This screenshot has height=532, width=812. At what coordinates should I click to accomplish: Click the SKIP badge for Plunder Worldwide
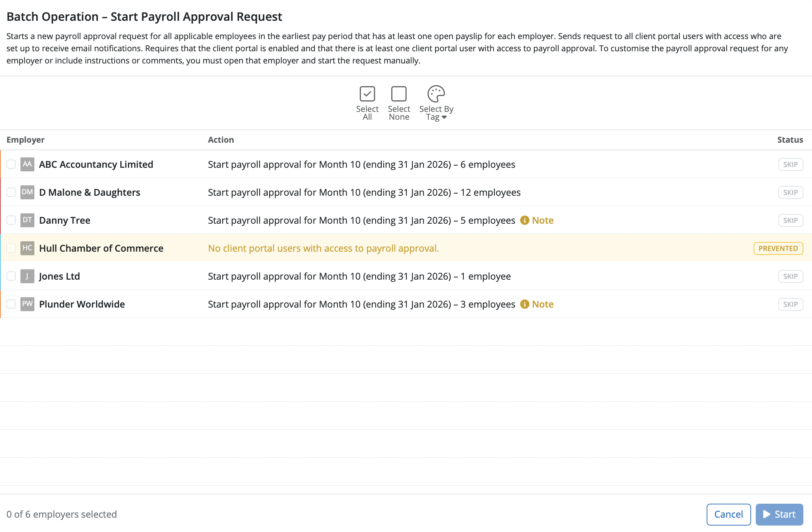click(790, 304)
